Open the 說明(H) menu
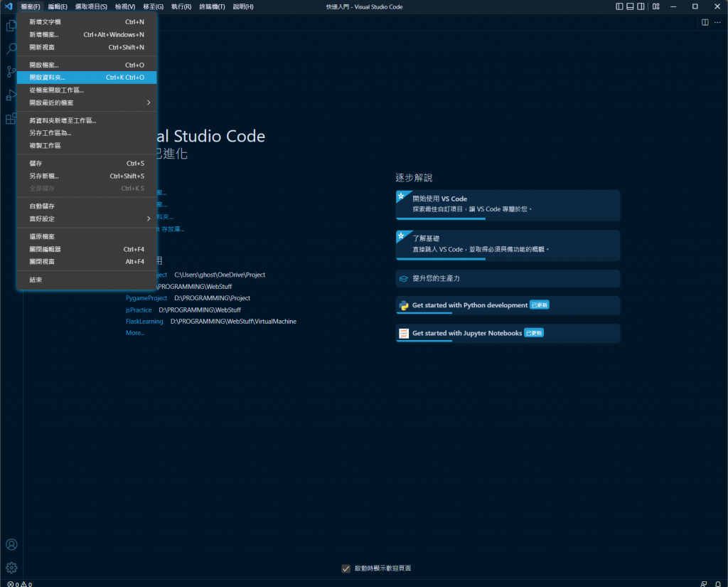Image resolution: width=728 pixels, height=587 pixels. point(243,6)
